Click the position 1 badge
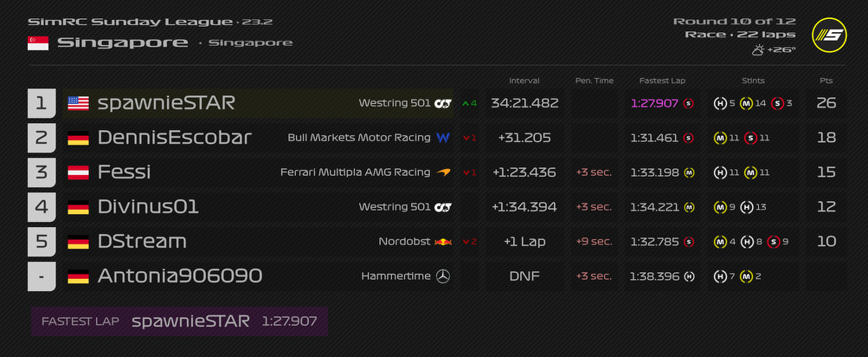The height and width of the screenshot is (357, 868). tap(42, 103)
